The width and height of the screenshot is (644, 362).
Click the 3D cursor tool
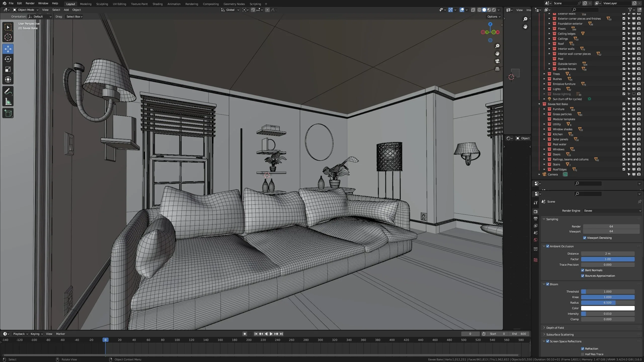tap(8, 37)
